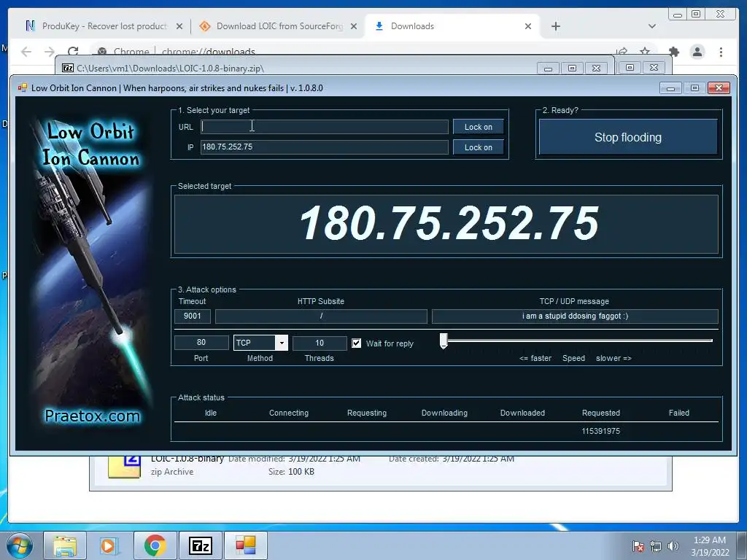The width and height of the screenshot is (747, 560).
Task: Click the LOIC title bar icon
Action: (x=23, y=87)
